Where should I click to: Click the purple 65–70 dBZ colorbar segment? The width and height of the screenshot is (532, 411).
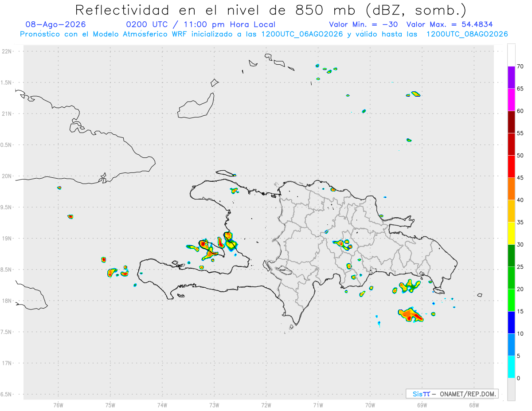pyautogui.click(x=511, y=78)
